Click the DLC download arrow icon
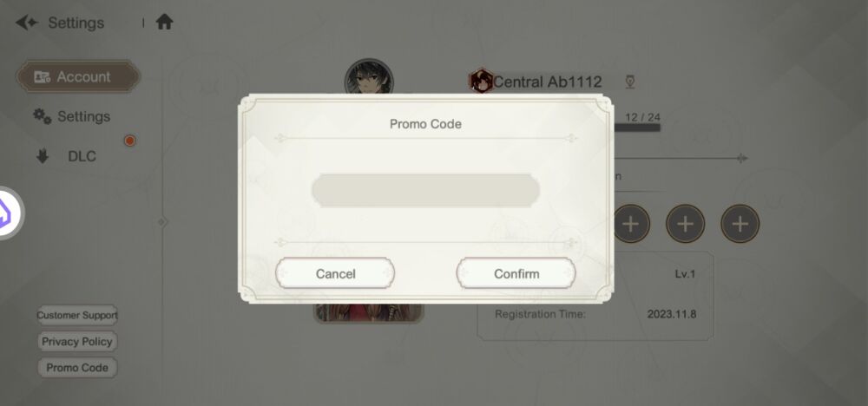The width and height of the screenshot is (868, 406). pyautogui.click(x=42, y=157)
